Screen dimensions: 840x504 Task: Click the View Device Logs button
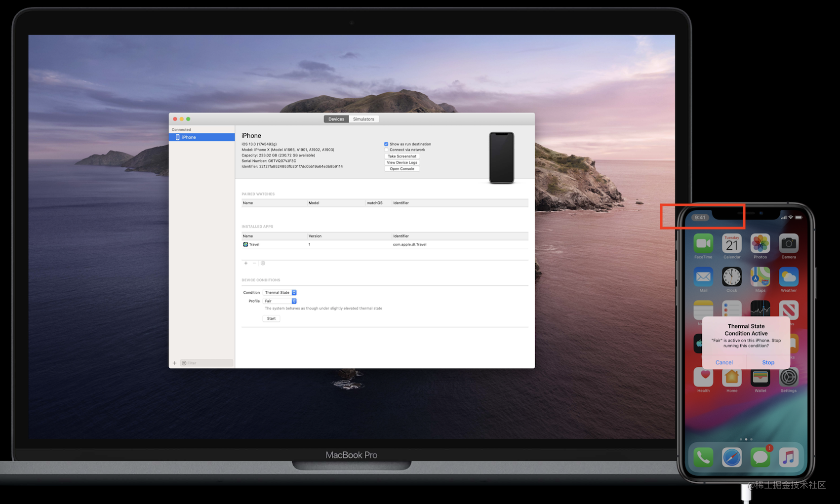click(402, 162)
